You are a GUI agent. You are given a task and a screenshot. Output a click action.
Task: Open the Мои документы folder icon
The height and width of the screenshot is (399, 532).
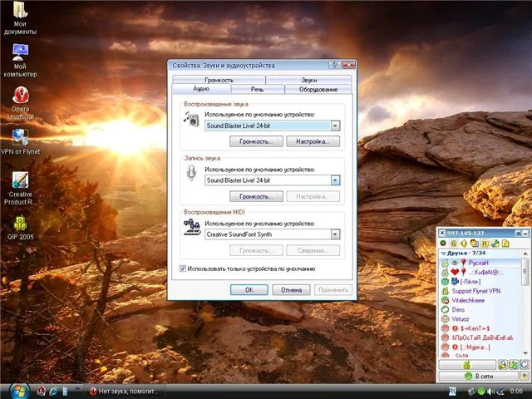pos(21,12)
